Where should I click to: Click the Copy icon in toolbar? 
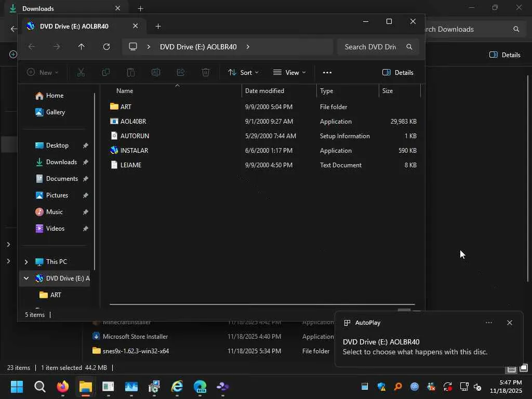106,72
